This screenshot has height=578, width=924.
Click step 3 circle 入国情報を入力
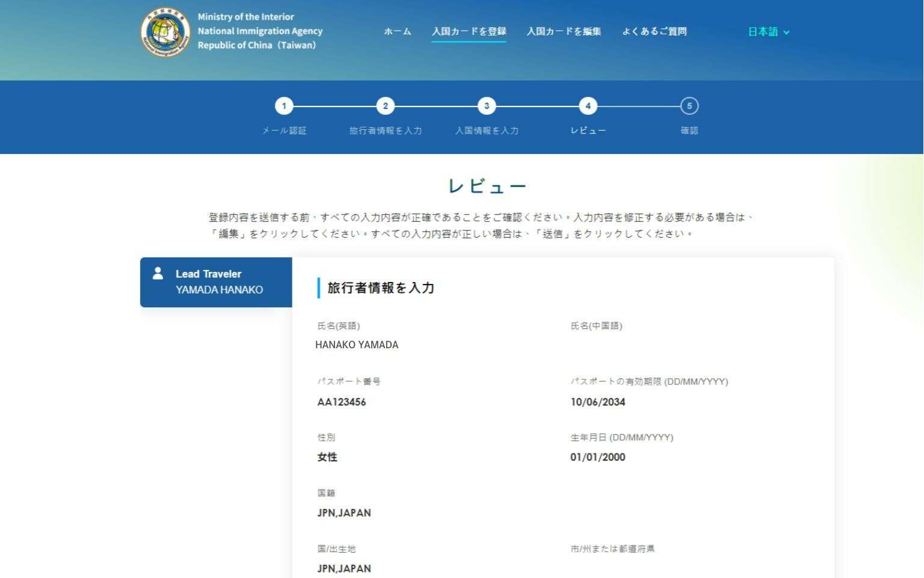[487, 106]
